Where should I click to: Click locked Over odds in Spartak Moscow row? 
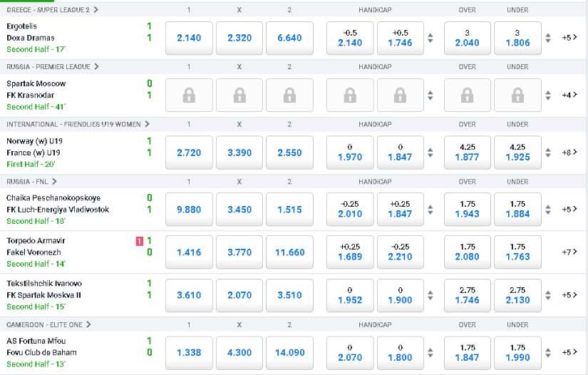468,96
